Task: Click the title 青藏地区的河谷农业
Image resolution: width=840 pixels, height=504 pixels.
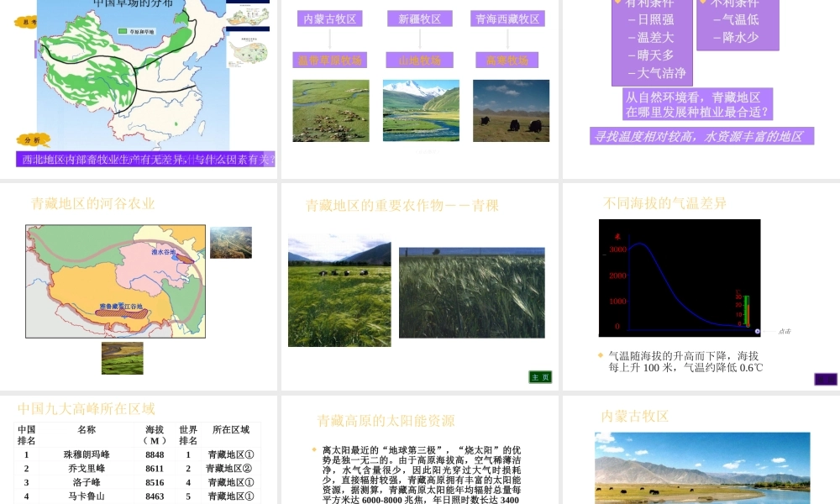Action: tap(92, 203)
